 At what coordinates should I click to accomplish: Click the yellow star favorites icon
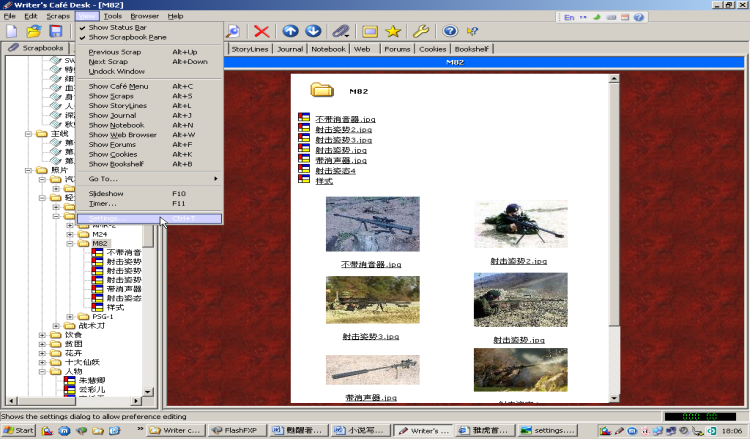393,32
